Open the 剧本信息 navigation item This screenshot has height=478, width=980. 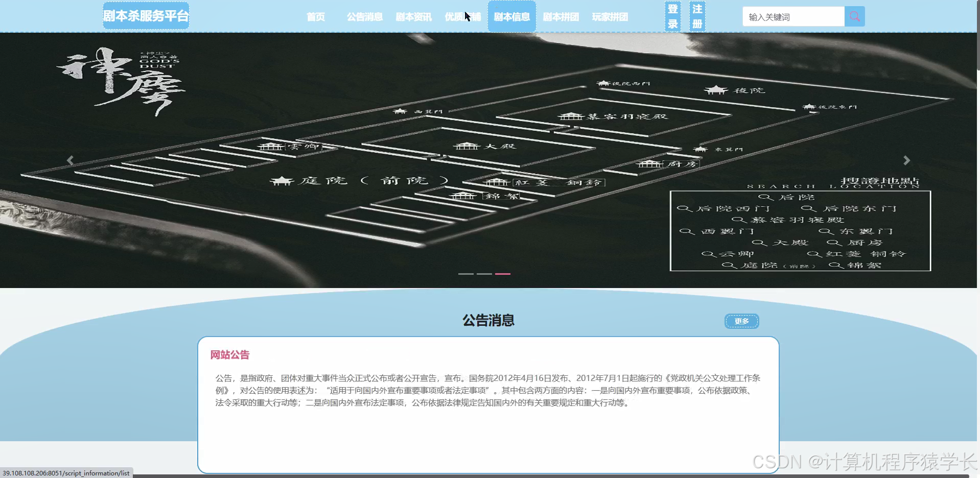[512, 17]
